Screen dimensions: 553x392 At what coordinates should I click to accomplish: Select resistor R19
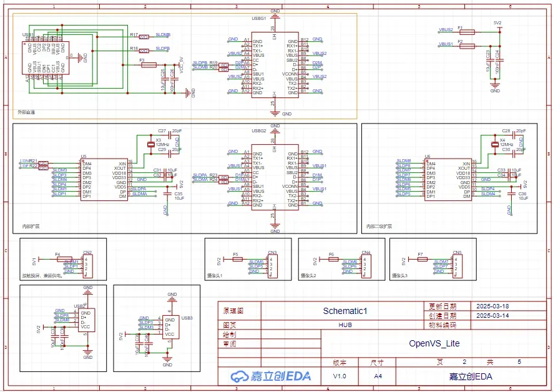(223, 65)
